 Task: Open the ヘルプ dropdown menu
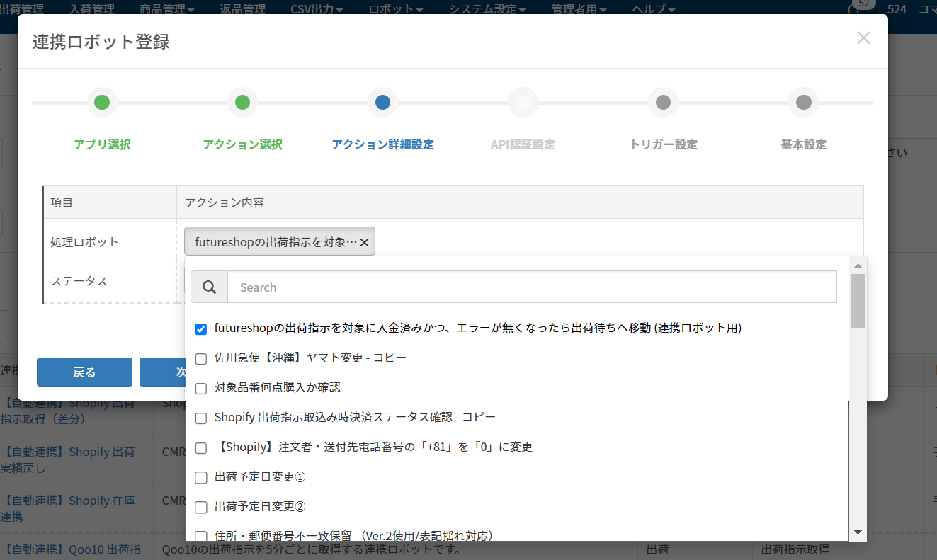[x=652, y=8]
